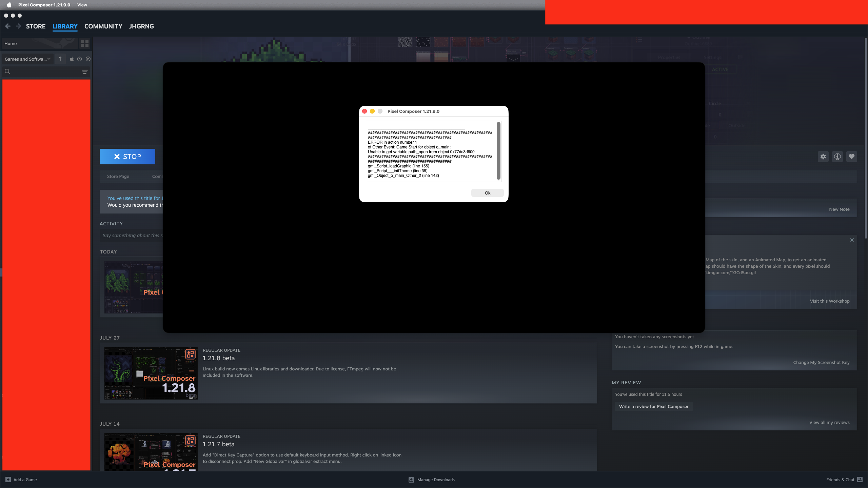The height and width of the screenshot is (488, 868).
Task: Click the Apple menu icon
Action: tap(9, 5)
